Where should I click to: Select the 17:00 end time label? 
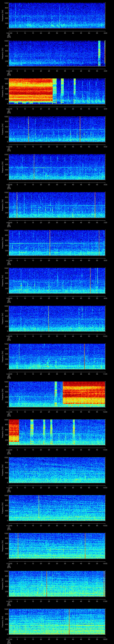(x=105, y=601)
